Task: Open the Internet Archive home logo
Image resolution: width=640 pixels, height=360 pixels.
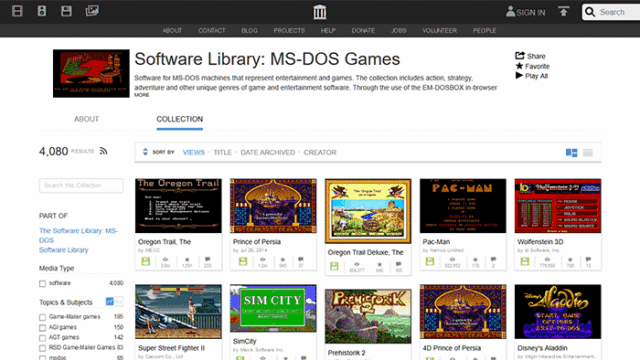Action: point(320,12)
